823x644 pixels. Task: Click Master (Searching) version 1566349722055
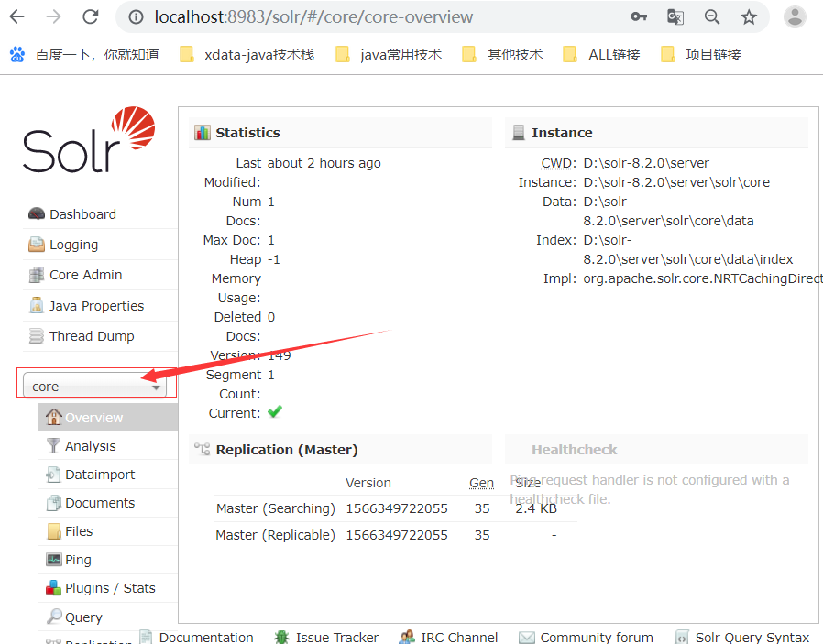pyautogui.click(x=397, y=508)
